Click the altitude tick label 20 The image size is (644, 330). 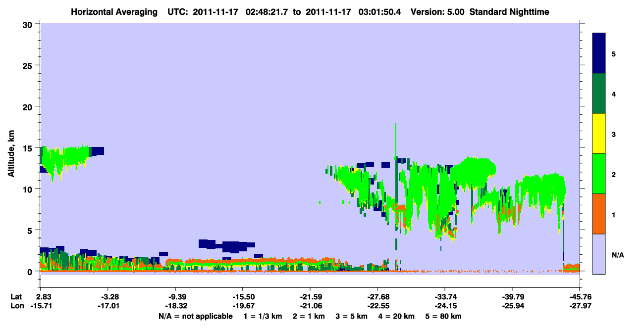click(29, 106)
